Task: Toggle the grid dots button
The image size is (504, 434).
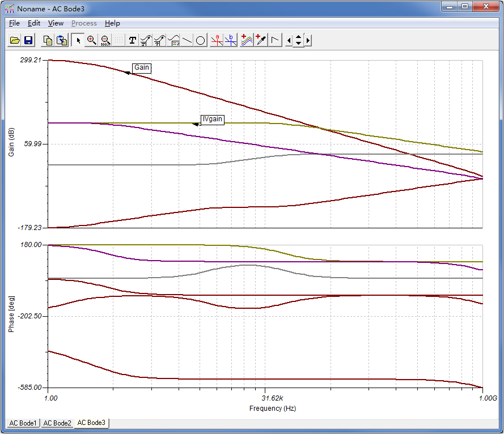Action: [x=118, y=40]
